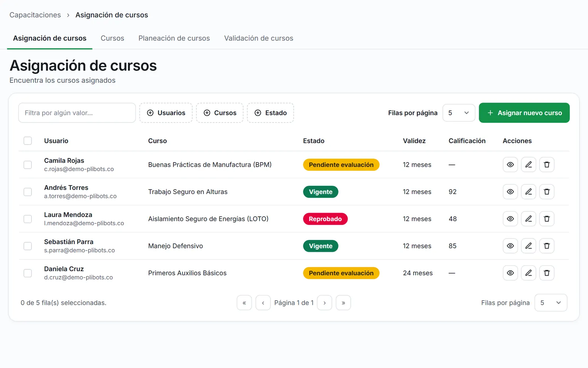
Task: Toggle select-all checkbox in table header
Action: point(28,141)
